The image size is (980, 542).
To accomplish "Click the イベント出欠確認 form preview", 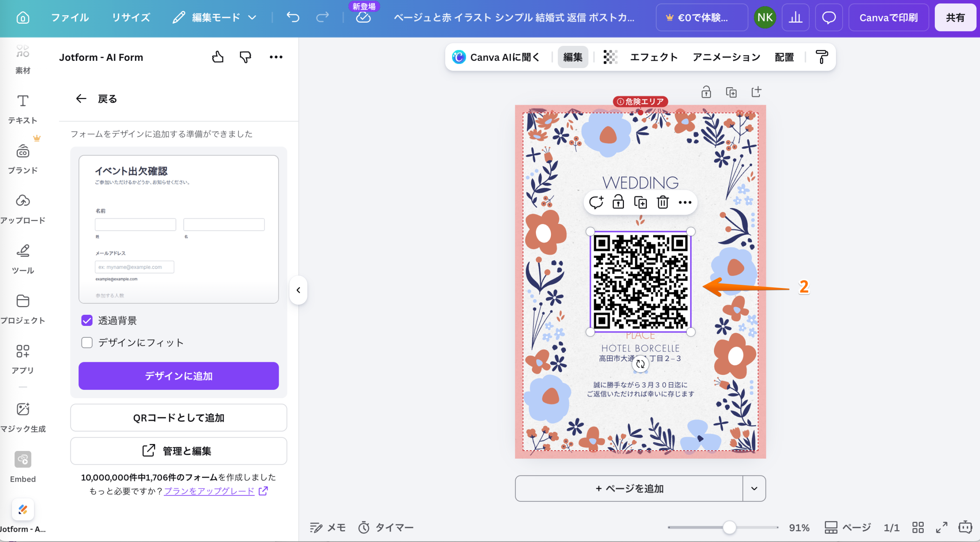I will point(179,229).
